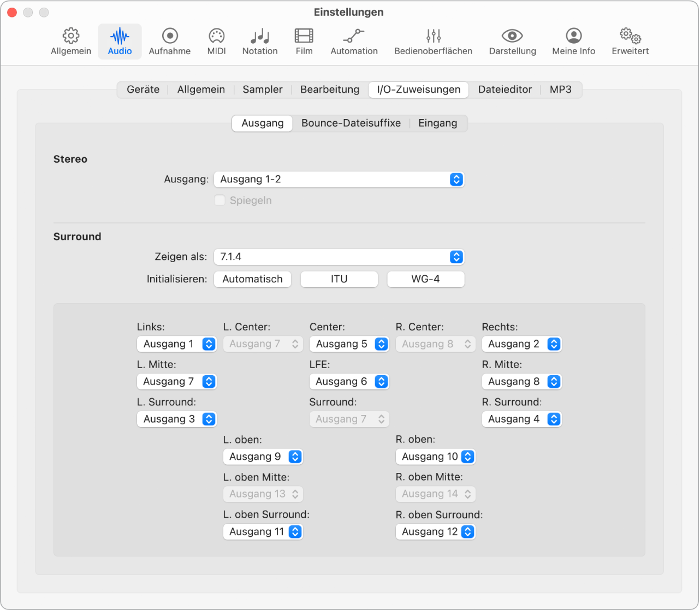
Task: Click the Erweitert gears icon
Action: pyautogui.click(x=630, y=42)
